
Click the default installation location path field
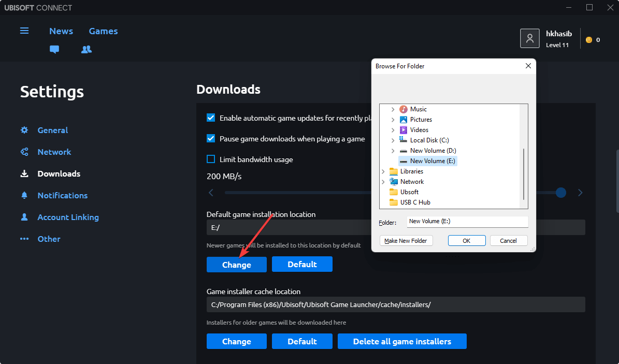click(396, 227)
